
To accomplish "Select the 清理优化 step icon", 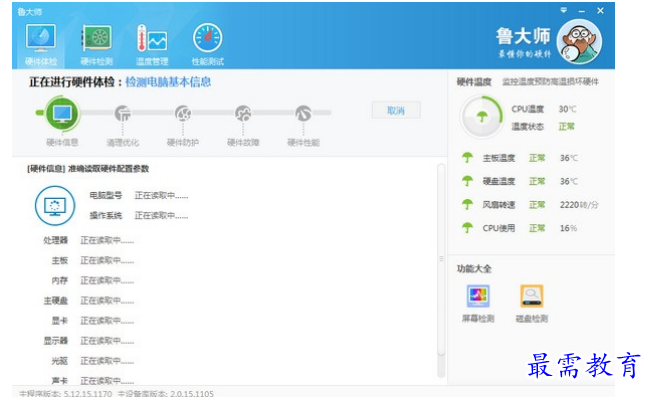I will 123,113.
